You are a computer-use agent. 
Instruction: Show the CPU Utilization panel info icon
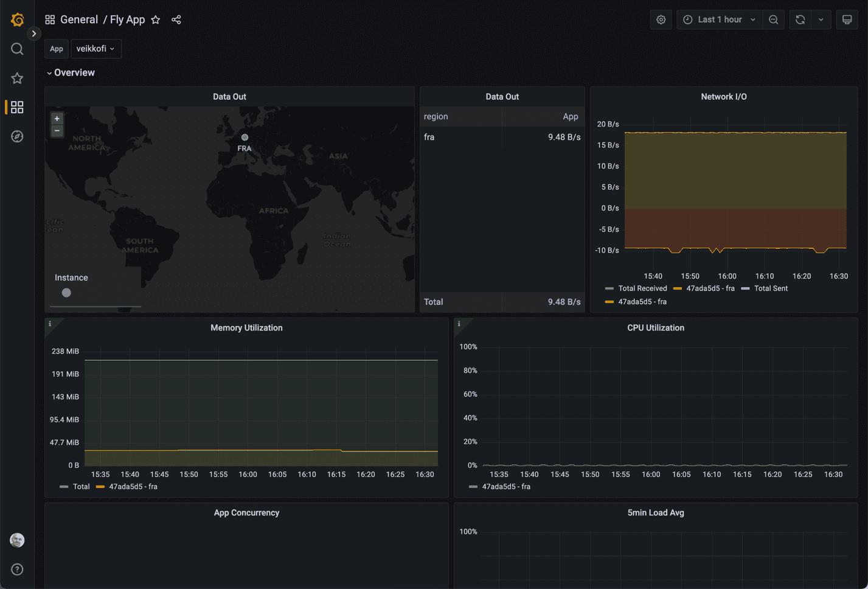(459, 324)
